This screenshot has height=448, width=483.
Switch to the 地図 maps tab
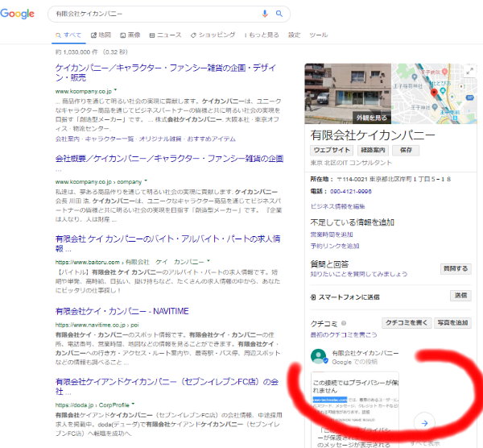(101, 35)
